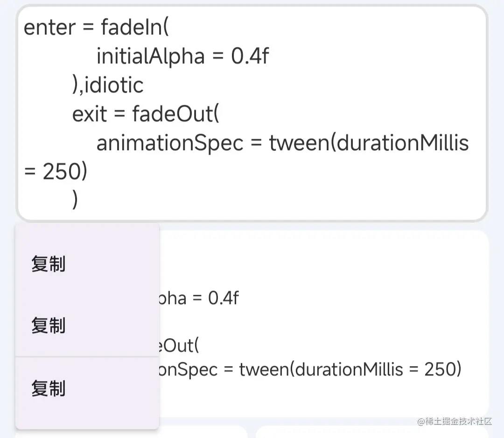
Task: Click "tween(durationMillis = 250)" in lower card
Action: click(x=350, y=369)
